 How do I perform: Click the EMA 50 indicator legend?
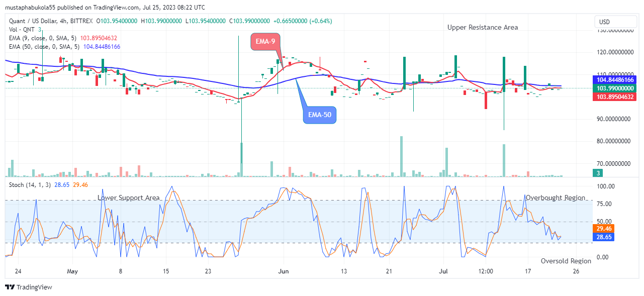pos(64,46)
